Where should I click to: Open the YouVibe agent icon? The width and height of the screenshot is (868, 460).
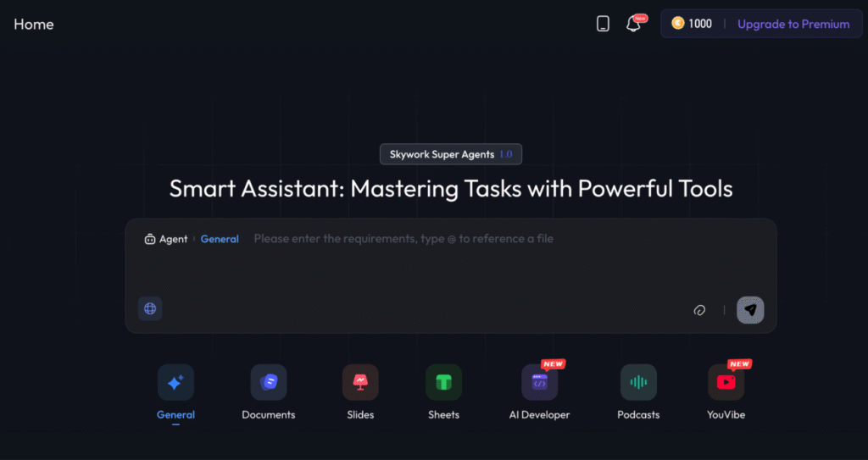[726, 383]
